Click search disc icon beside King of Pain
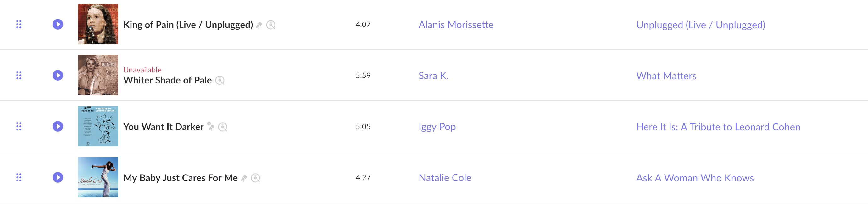 coord(271,25)
